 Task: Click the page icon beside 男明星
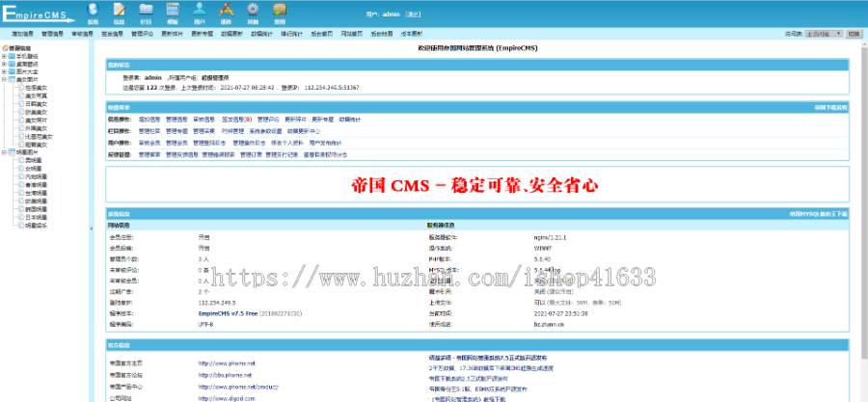pyautogui.click(x=21, y=160)
